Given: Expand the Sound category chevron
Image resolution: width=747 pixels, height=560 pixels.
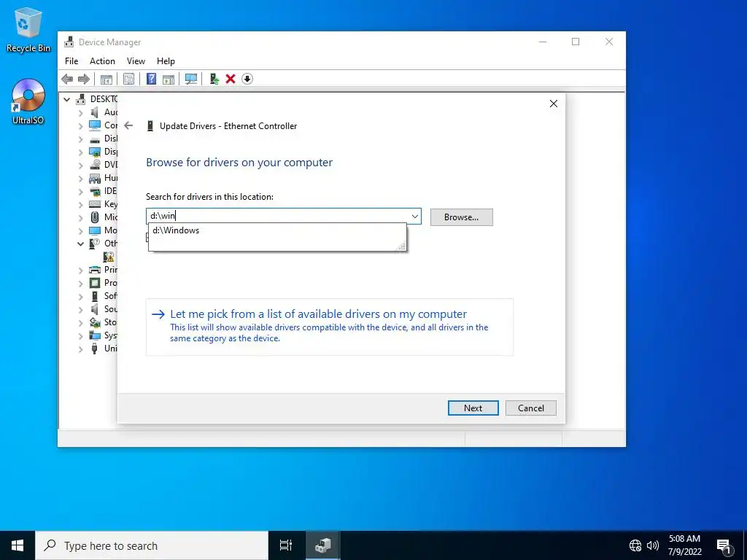Looking at the screenshot, I should tap(80, 309).
